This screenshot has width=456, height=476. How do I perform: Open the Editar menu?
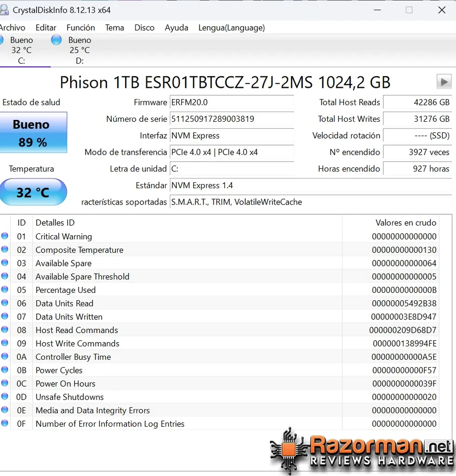pyautogui.click(x=46, y=27)
